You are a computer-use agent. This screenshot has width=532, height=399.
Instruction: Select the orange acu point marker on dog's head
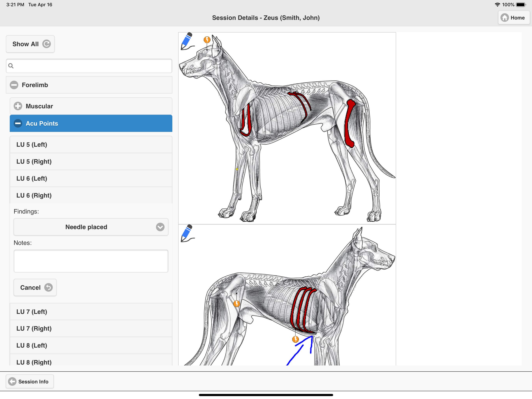[x=207, y=40]
